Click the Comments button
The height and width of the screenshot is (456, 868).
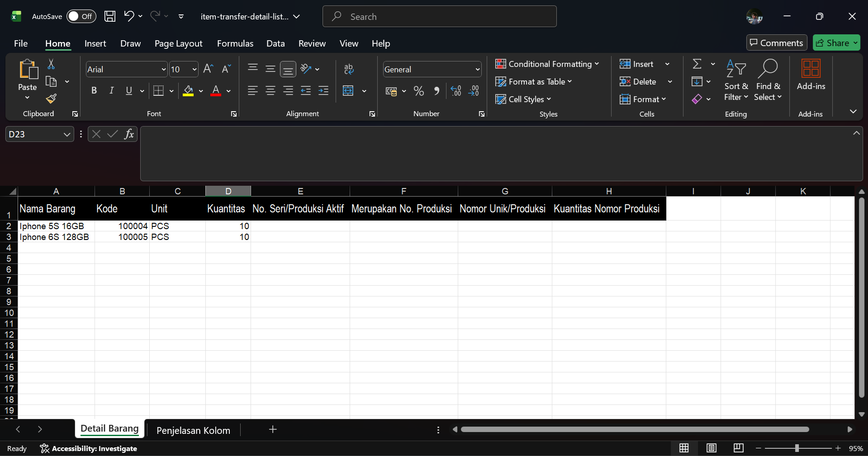tap(776, 43)
